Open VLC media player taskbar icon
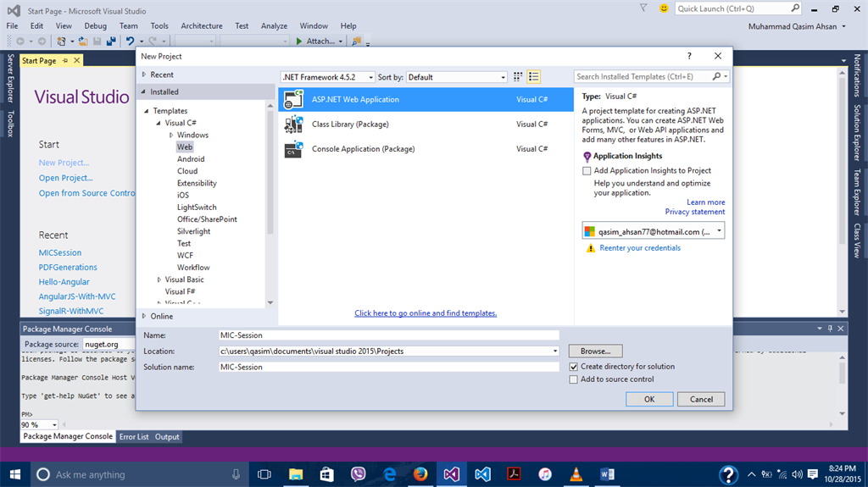The width and height of the screenshot is (868, 487). (576, 474)
